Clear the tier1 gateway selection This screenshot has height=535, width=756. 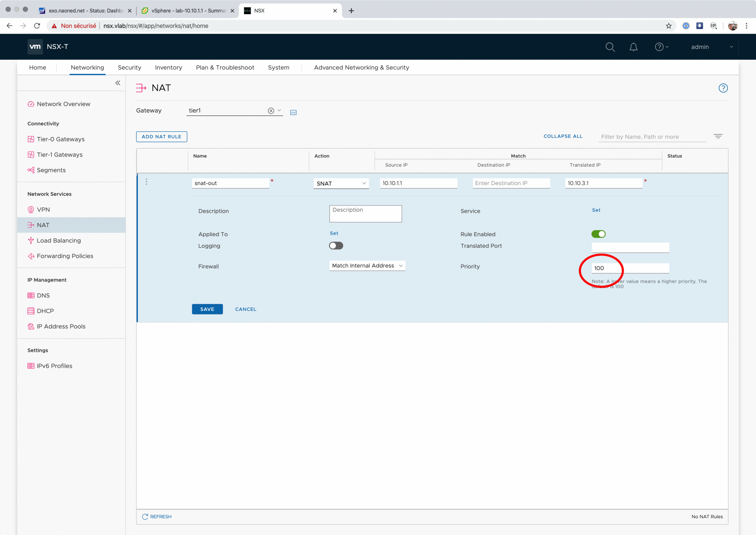271,111
